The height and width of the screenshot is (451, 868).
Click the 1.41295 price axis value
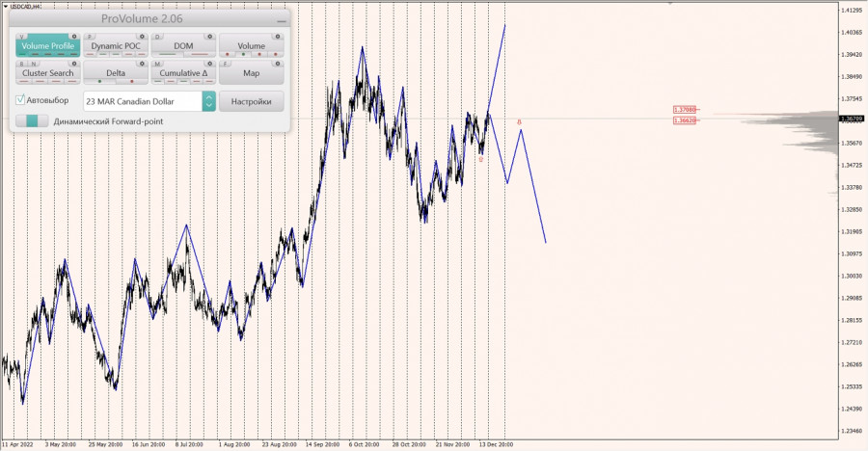pyautogui.click(x=852, y=10)
